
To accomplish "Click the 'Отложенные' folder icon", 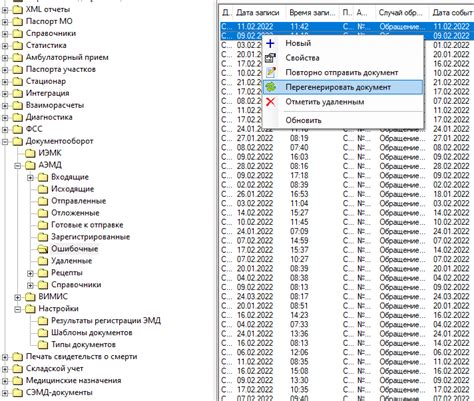I will (x=43, y=213).
